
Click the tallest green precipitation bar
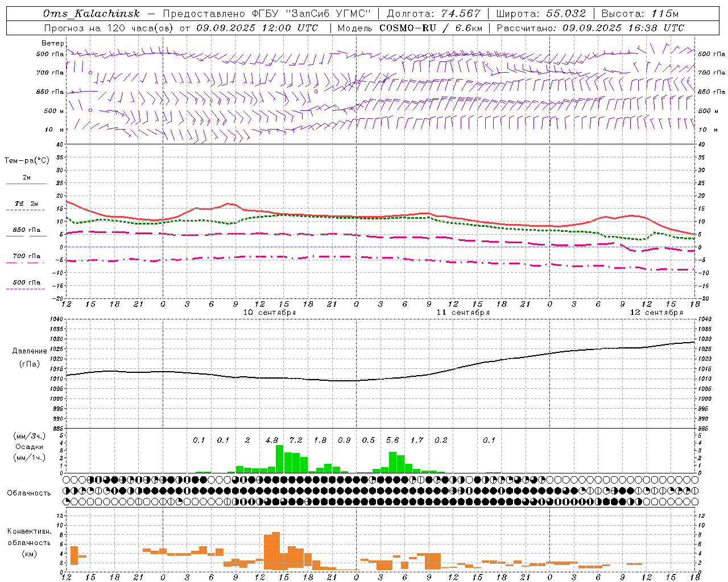(279, 459)
